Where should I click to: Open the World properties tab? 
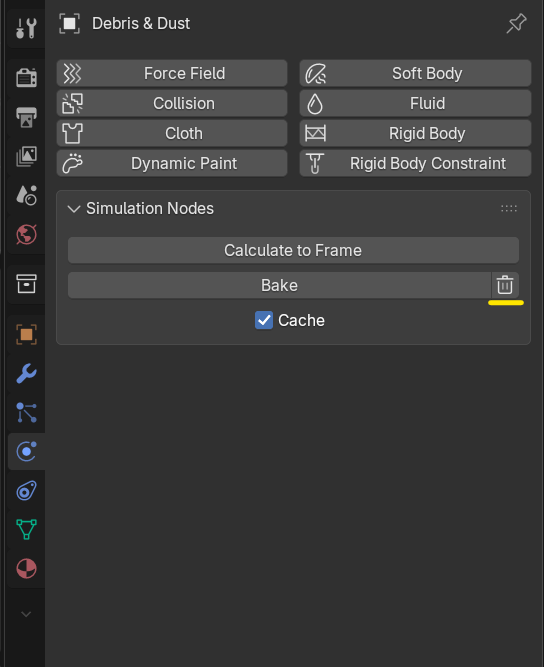pos(26,234)
